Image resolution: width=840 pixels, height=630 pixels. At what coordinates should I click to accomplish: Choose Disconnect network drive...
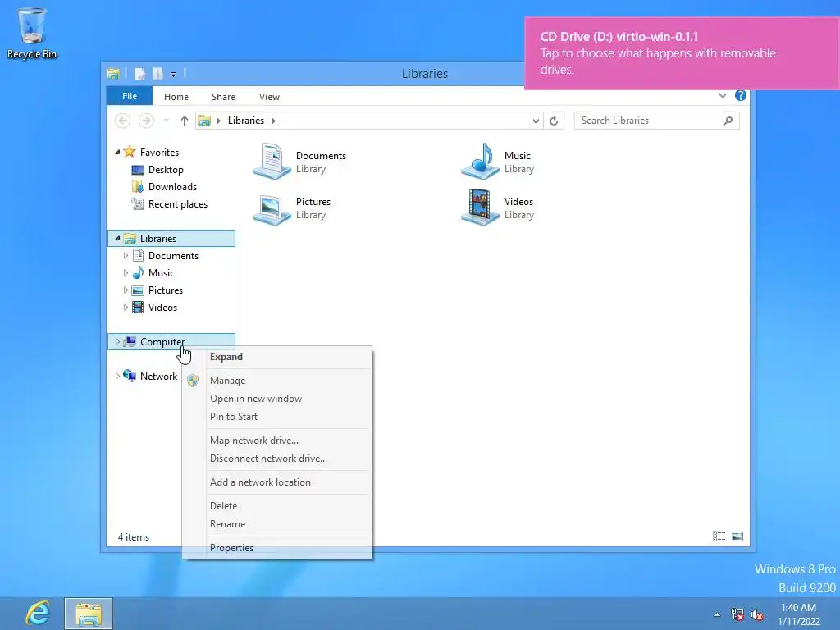(x=277, y=459)
